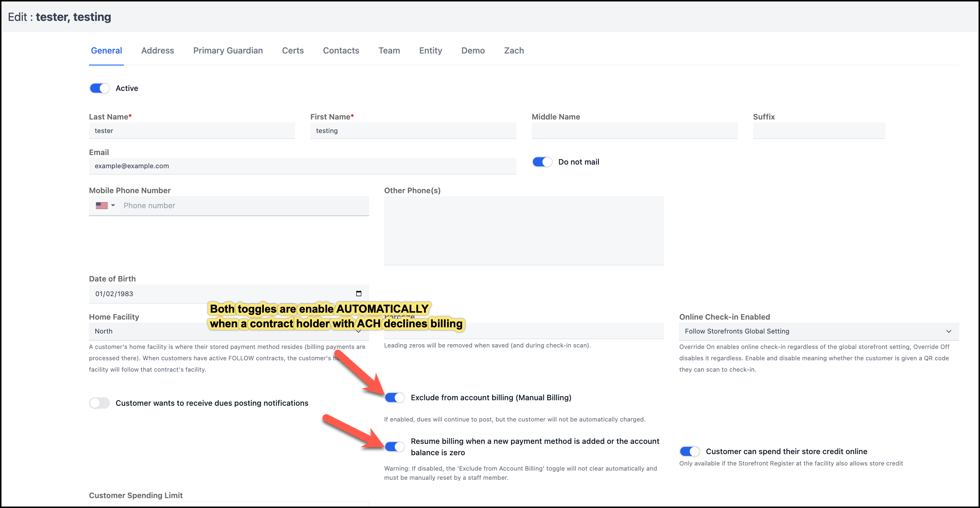Image resolution: width=980 pixels, height=508 pixels.
Task: Toggle the Active switch
Action: (99, 88)
